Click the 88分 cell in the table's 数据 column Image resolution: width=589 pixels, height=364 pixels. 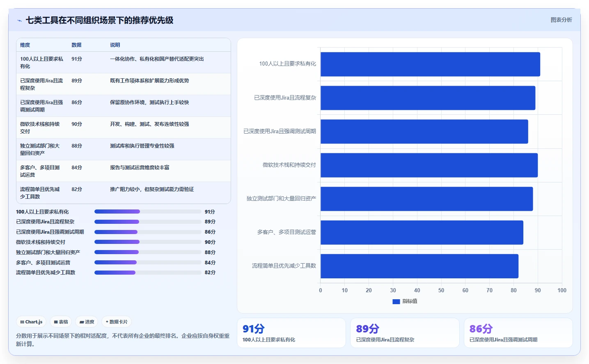tap(77, 146)
